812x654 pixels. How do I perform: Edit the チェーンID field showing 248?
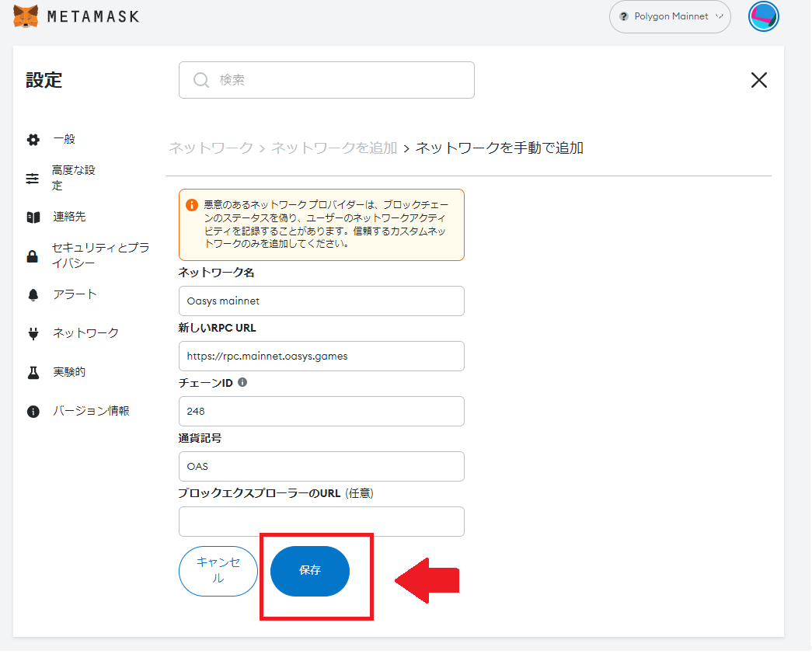click(321, 411)
